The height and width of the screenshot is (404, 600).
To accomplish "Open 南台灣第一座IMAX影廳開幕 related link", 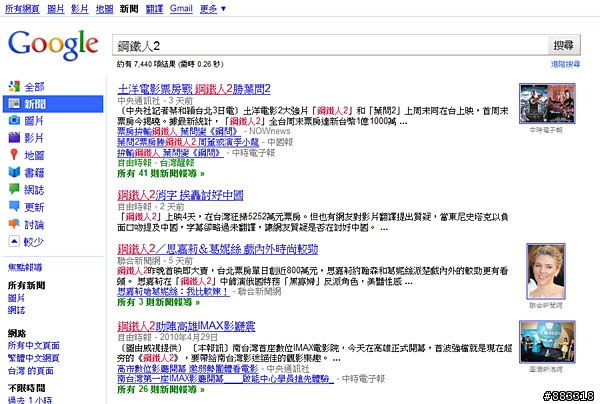I will [225, 379].
